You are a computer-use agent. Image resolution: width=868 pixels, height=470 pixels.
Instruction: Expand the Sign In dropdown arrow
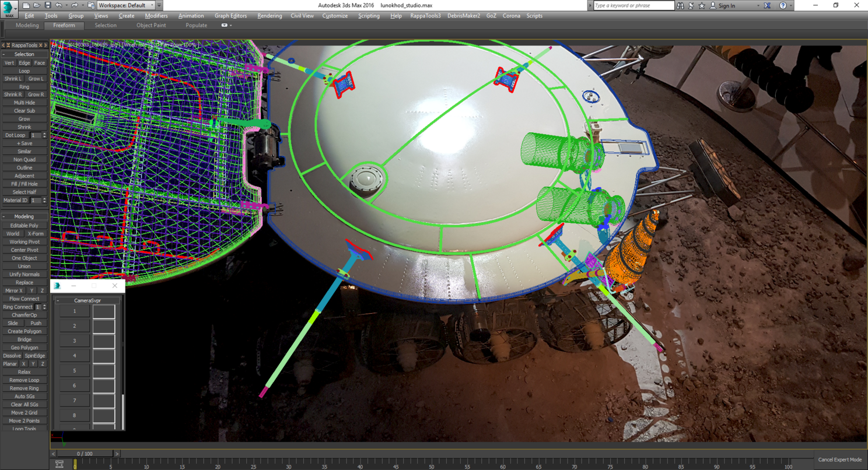point(758,5)
